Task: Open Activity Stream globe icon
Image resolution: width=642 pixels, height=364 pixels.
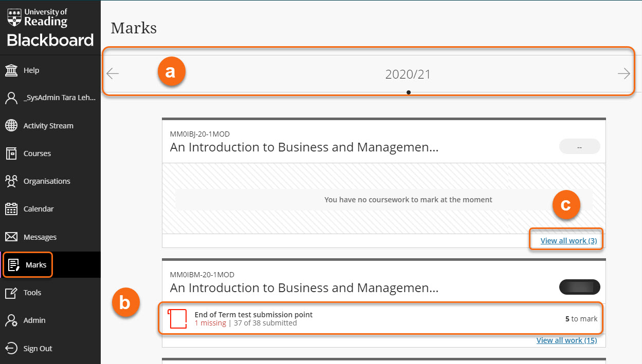Action: 11,126
